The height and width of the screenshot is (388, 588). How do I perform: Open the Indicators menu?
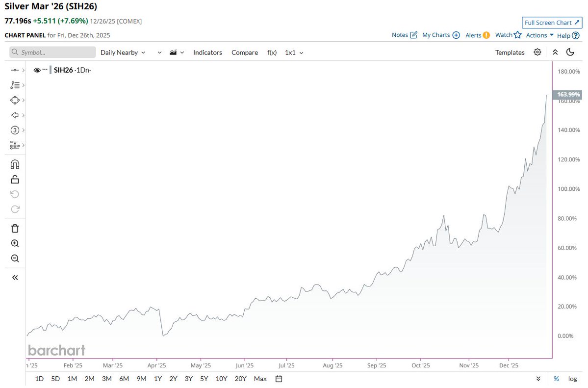point(207,52)
